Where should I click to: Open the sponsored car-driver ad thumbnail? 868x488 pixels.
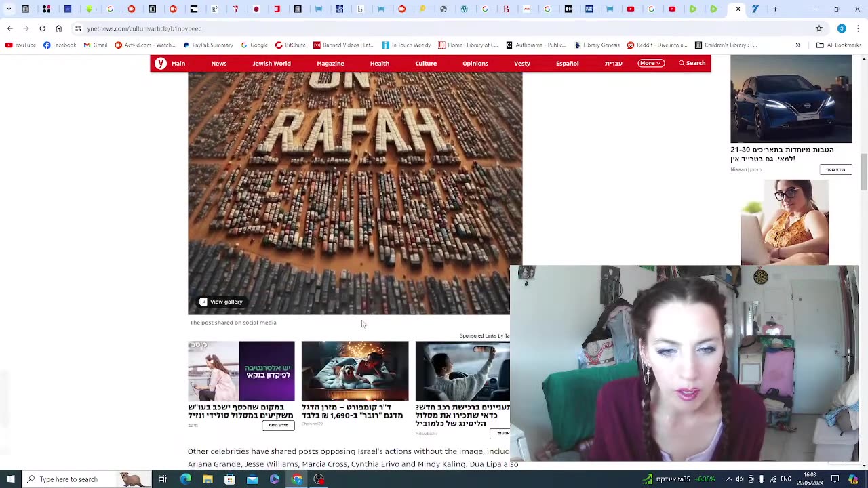pos(462,371)
